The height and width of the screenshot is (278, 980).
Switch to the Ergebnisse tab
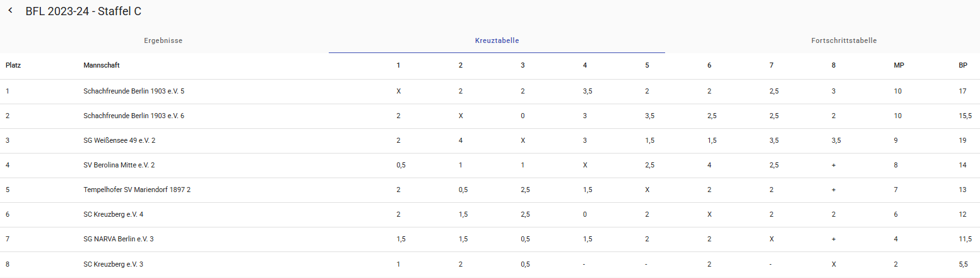(163, 40)
